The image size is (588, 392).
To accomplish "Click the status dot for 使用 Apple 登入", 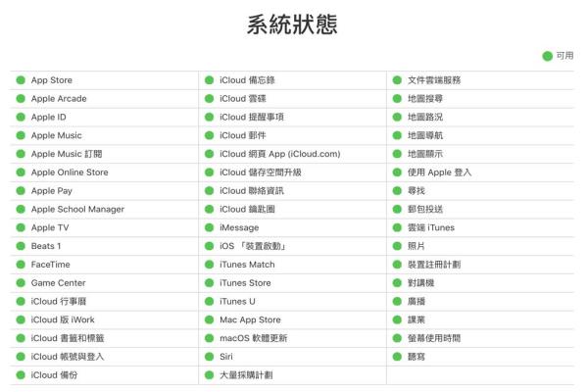I will click(397, 172).
